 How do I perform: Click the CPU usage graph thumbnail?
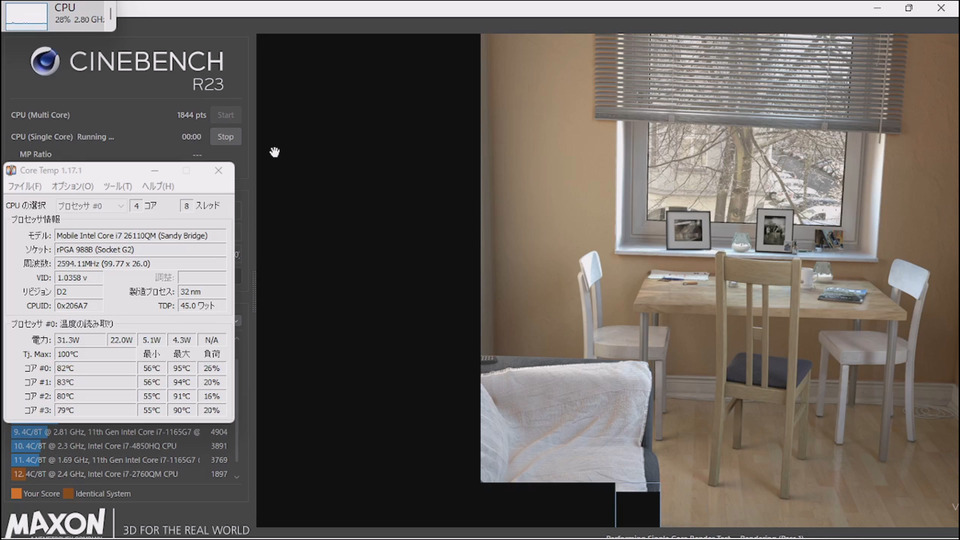pos(26,15)
